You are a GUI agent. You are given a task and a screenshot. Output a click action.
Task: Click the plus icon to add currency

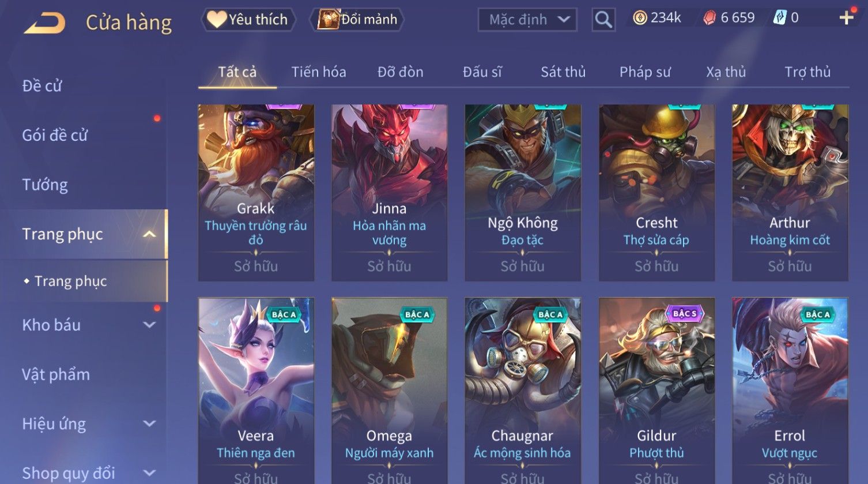click(846, 18)
